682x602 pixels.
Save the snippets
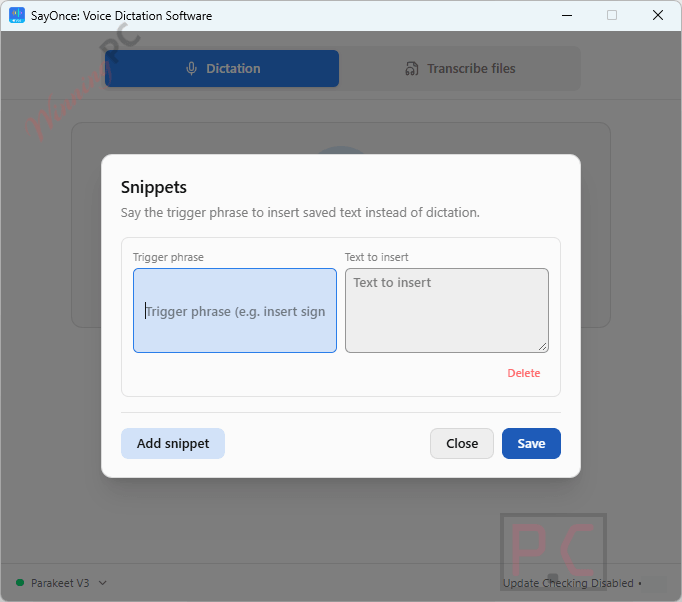click(x=531, y=443)
